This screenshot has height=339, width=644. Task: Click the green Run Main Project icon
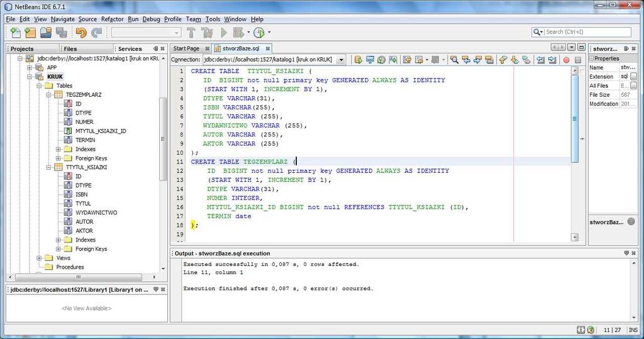click(224, 33)
